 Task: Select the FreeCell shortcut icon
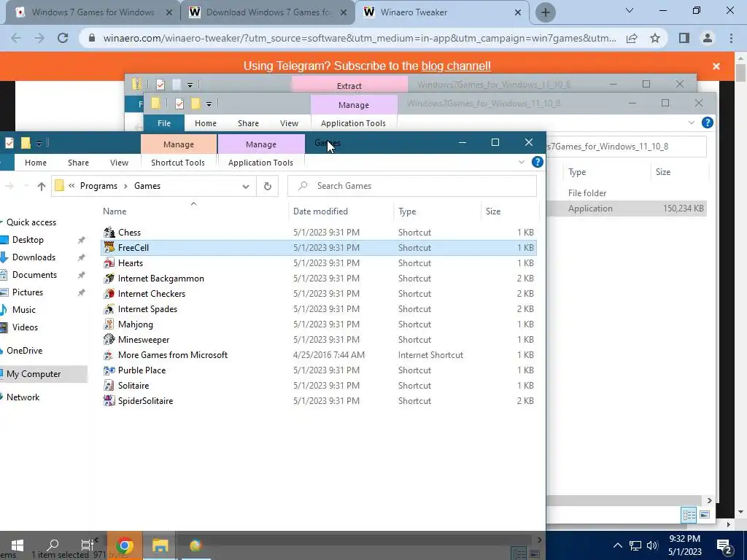[x=109, y=248]
